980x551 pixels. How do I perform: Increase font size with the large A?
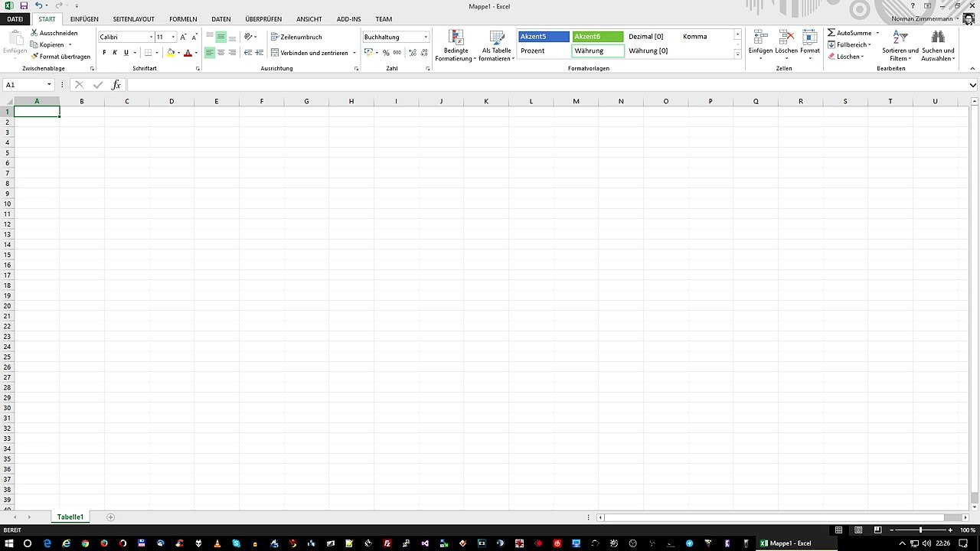pos(183,37)
